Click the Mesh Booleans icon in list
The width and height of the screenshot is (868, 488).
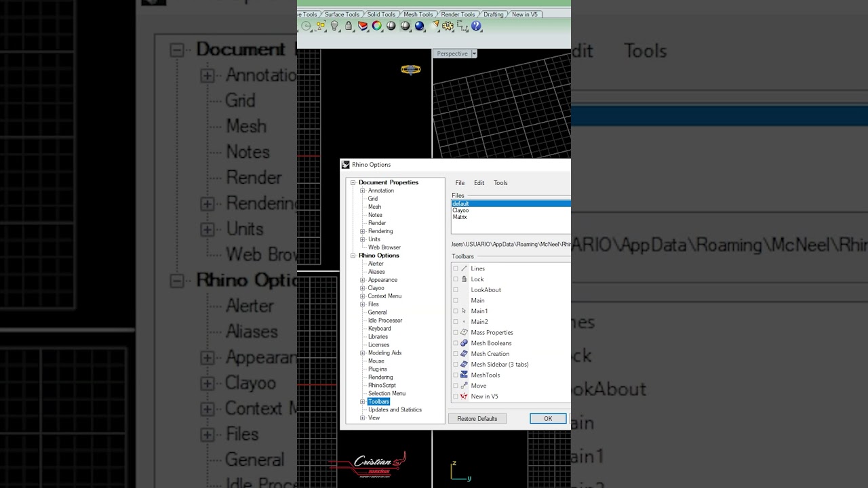(464, 343)
